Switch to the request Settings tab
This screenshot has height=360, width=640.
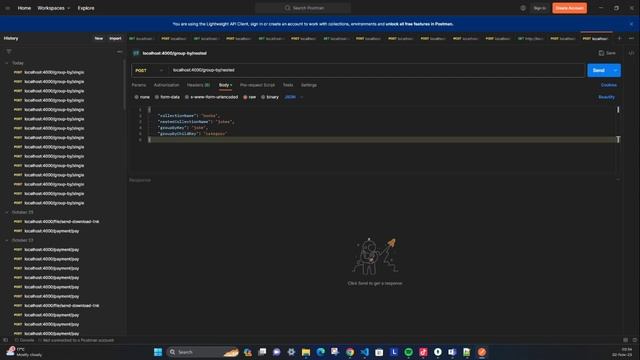click(309, 85)
